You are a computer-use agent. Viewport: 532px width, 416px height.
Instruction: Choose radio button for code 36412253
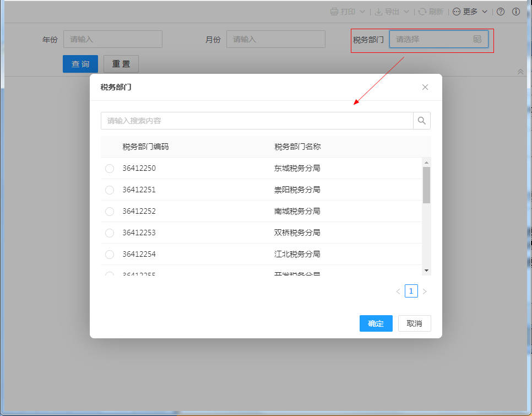click(x=110, y=233)
